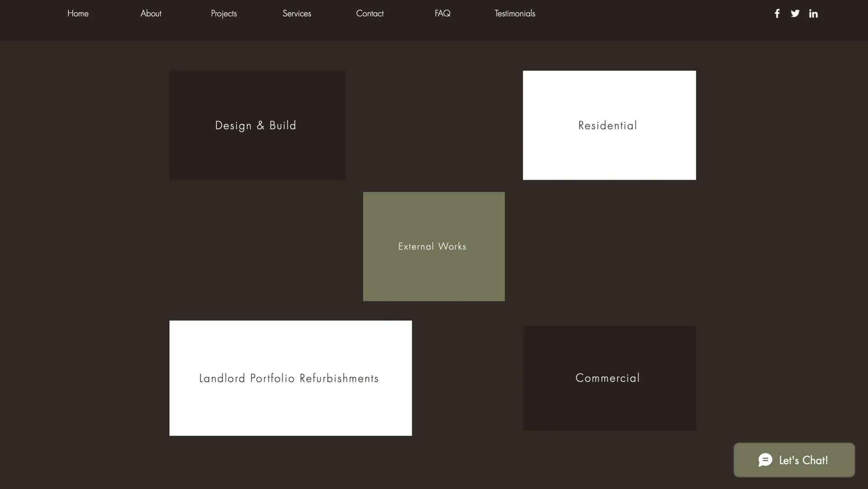Go to the Home page
Viewport: 868px width, 489px height.
[78, 14]
